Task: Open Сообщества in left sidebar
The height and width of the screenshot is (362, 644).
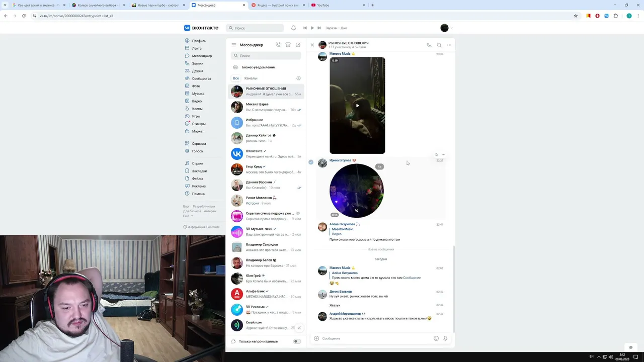Action: tap(201, 78)
